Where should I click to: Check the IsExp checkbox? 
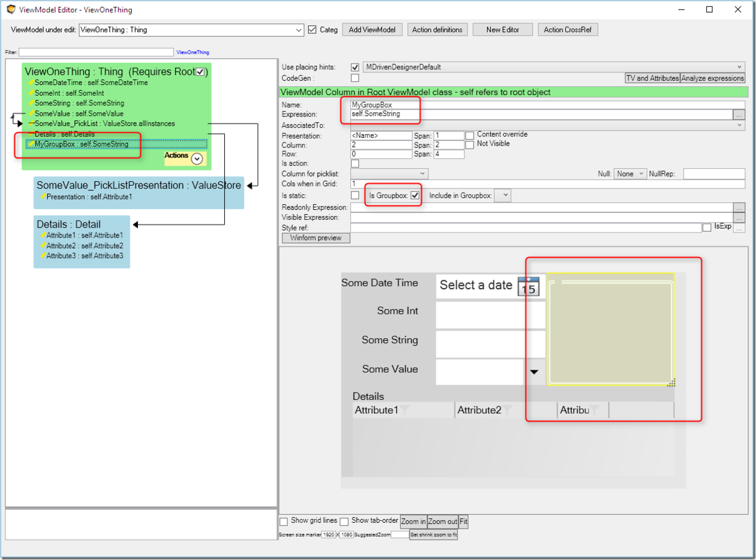click(707, 227)
